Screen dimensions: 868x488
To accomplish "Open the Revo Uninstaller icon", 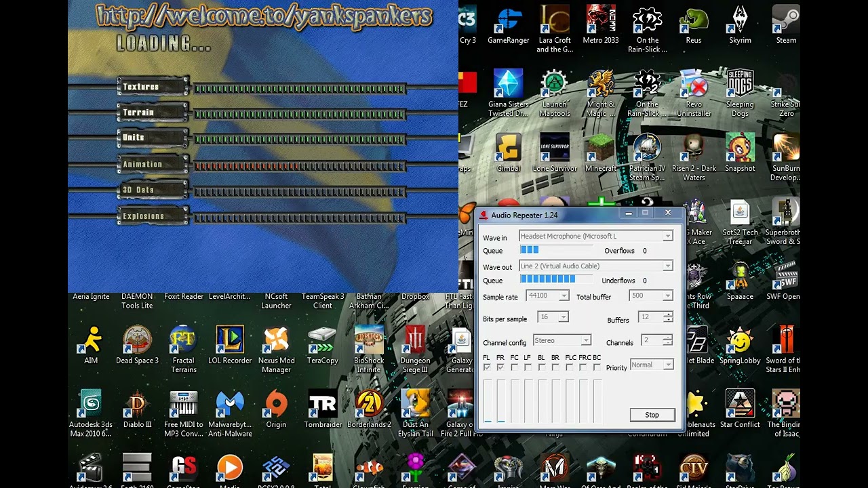I will (x=694, y=94).
